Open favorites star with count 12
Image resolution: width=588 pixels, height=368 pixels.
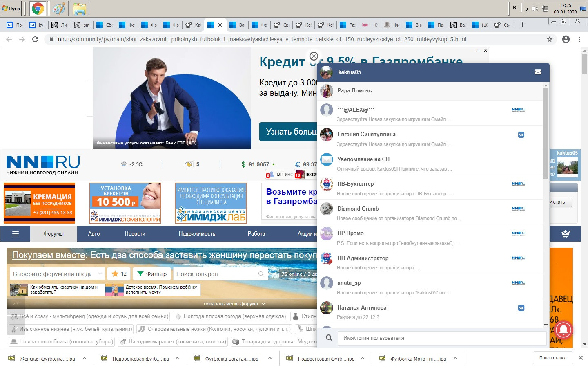[119, 274]
